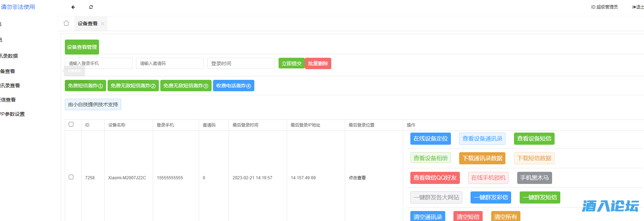Focus the 请输入登录手机 input field
The image size is (644, 221).
pos(98,63)
